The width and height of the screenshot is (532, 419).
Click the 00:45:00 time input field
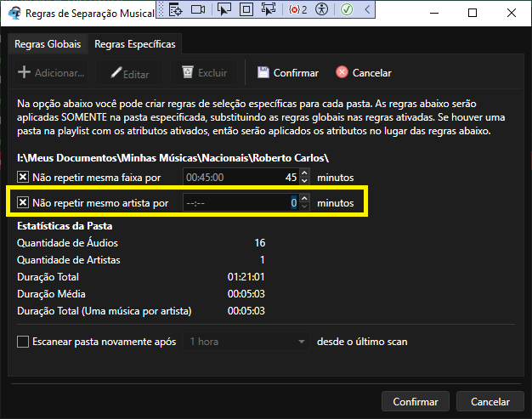coord(229,178)
